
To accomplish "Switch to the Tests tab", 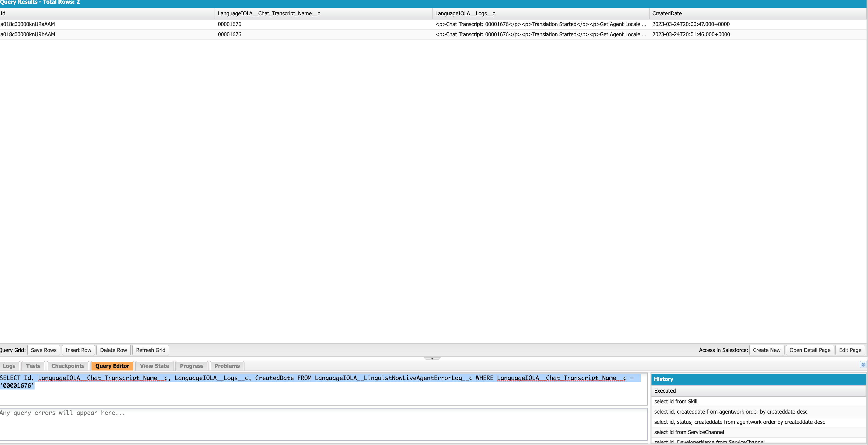I will 33,366.
